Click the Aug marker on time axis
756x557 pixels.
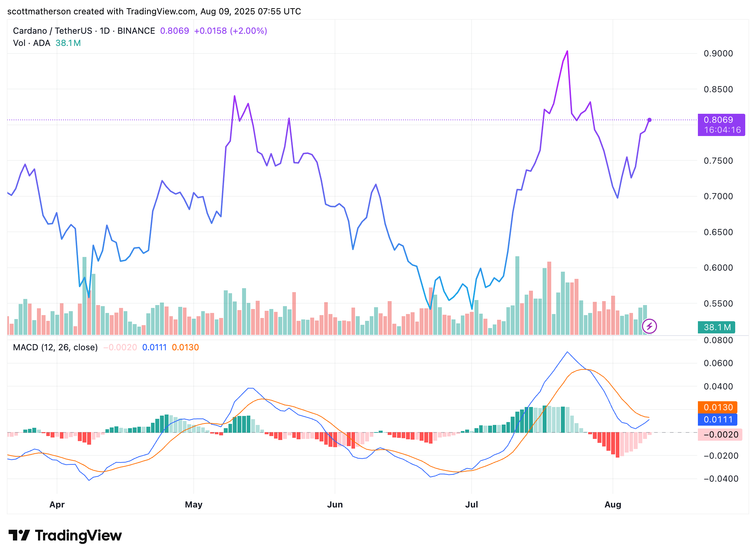click(x=613, y=505)
